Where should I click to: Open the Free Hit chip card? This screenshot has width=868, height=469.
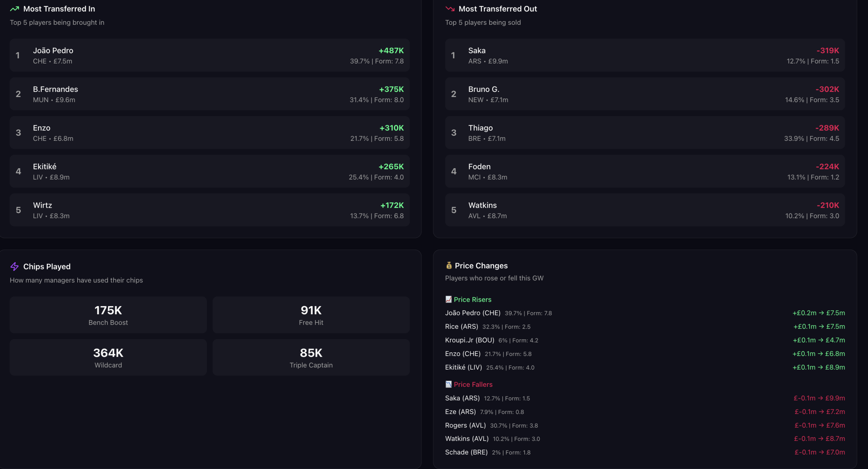click(x=311, y=315)
